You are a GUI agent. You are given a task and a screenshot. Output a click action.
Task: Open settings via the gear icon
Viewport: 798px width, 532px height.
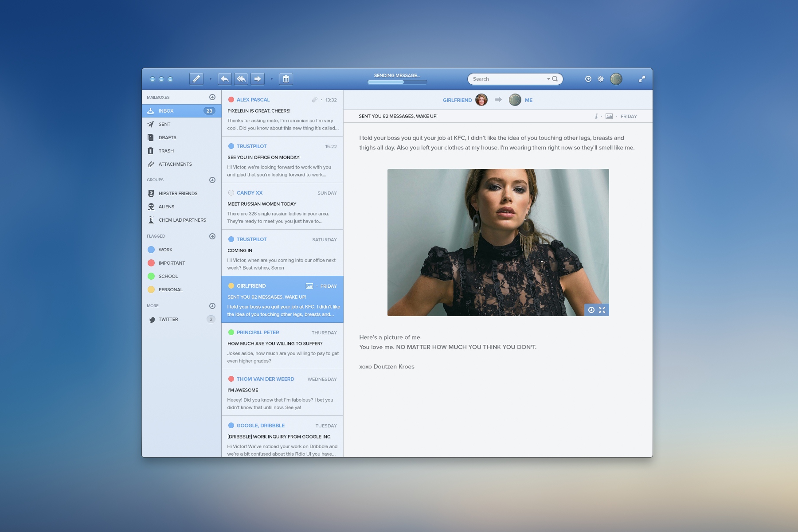601,79
